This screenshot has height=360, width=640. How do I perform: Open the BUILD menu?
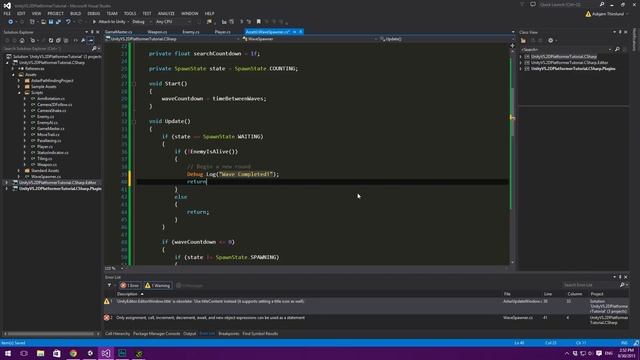(76, 13)
